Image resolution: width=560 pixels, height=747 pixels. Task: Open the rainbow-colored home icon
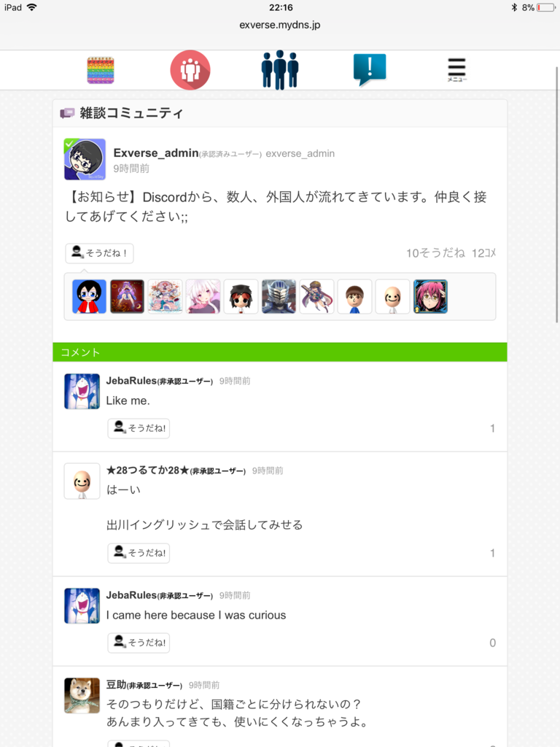tap(101, 70)
